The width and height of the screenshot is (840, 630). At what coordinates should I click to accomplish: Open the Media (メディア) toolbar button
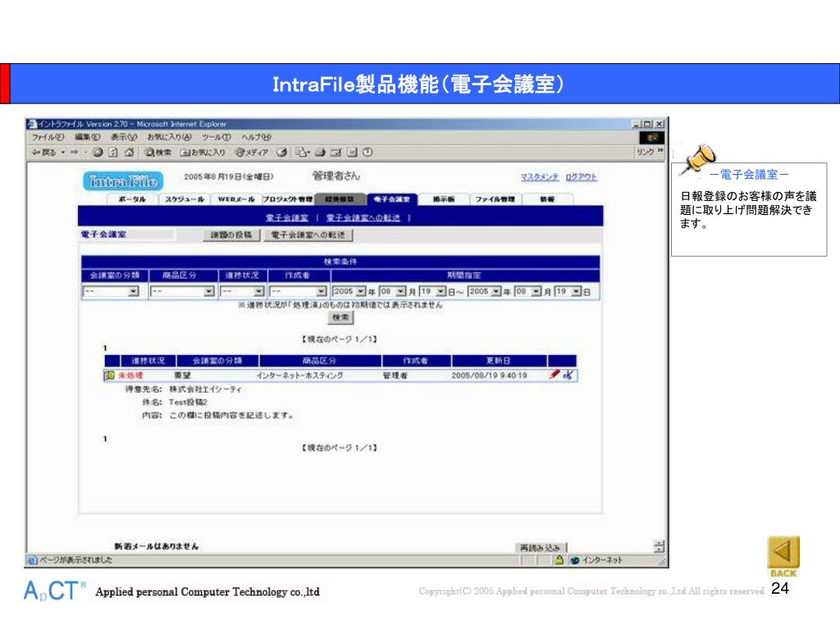tap(252, 152)
